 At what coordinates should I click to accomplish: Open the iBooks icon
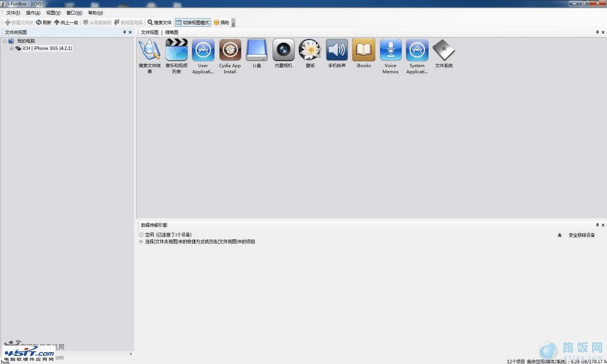pyautogui.click(x=364, y=54)
